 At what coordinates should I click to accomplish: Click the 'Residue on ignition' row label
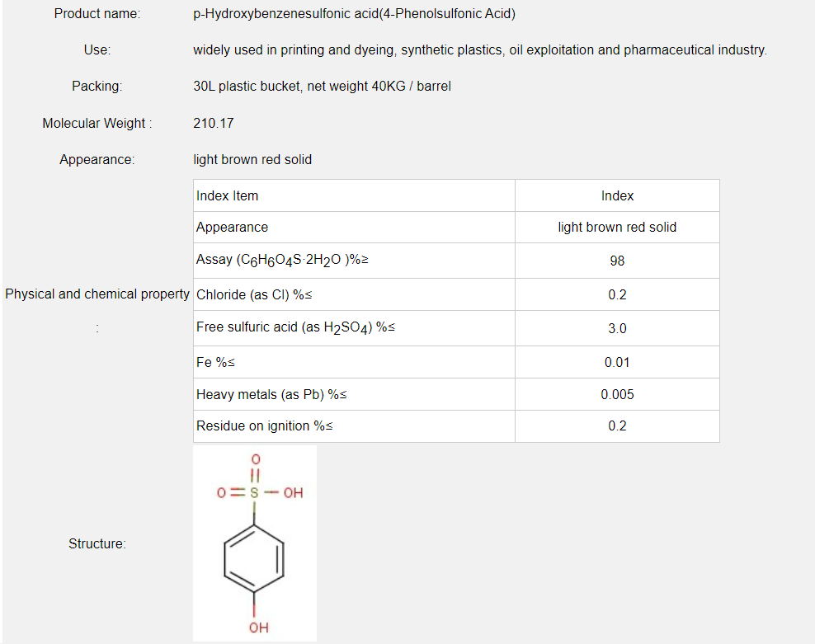pyautogui.click(x=265, y=426)
